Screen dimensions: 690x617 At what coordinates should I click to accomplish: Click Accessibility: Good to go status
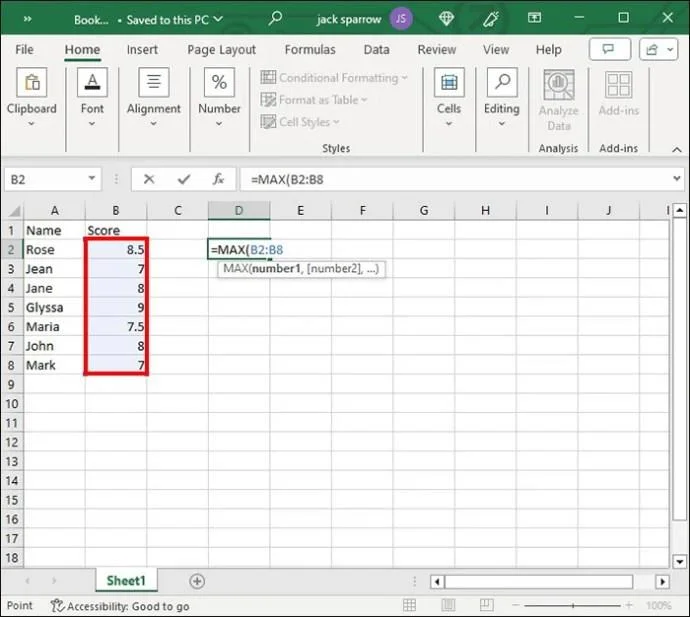[120, 606]
